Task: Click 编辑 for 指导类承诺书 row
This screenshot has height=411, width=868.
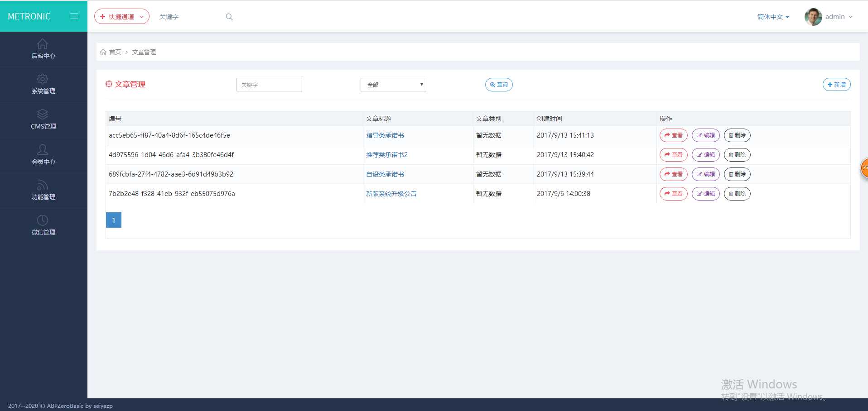Action: click(x=706, y=135)
